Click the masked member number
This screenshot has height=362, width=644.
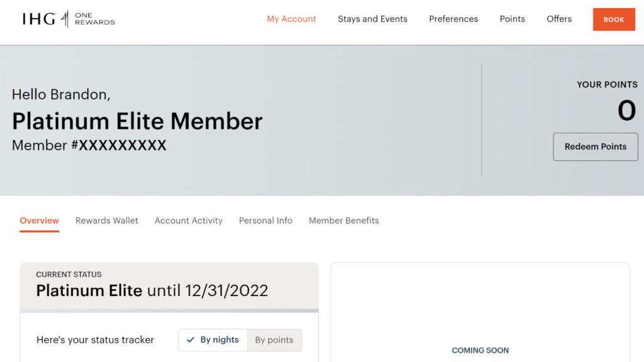(x=89, y=145)
